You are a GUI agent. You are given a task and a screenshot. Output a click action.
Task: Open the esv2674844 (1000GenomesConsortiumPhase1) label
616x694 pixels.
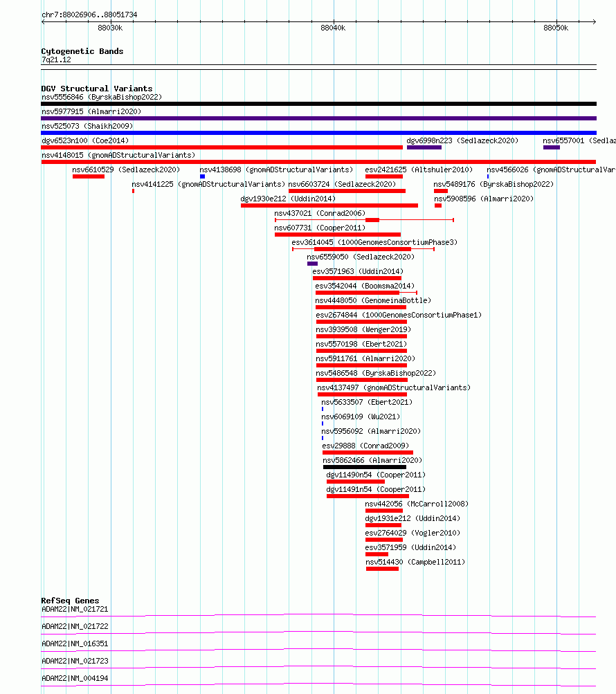399,316
